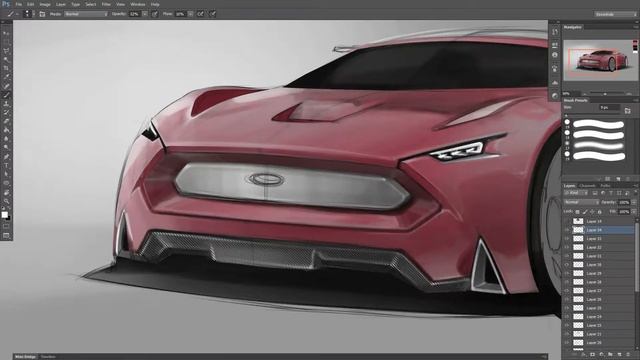
Task: Select the Move tool
Action: coord(6,33)
